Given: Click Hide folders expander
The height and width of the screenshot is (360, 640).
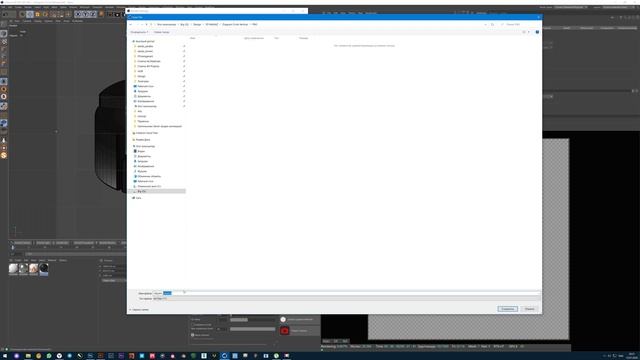Looking at the screenshot, I should tap(139, 309).
